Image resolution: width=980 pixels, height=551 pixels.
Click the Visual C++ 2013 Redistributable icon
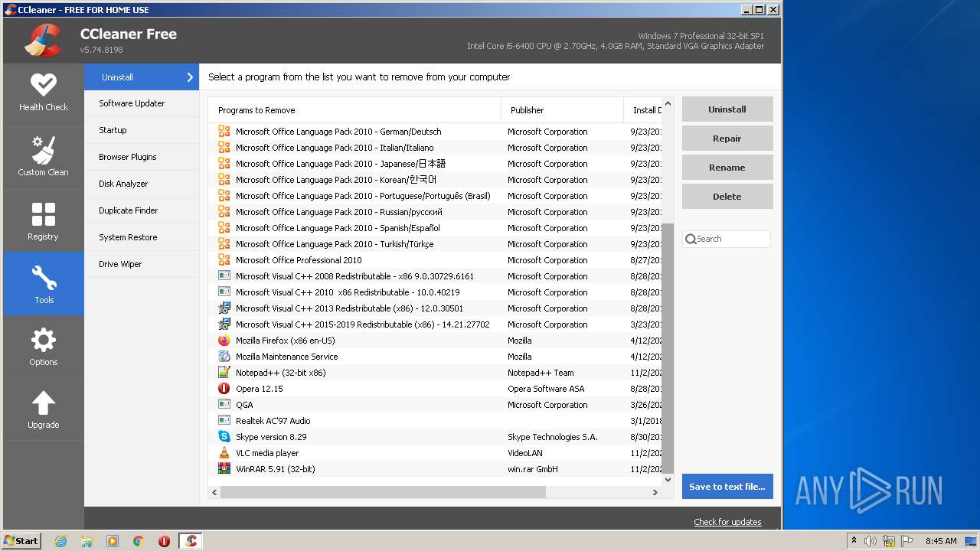(224, 308)
